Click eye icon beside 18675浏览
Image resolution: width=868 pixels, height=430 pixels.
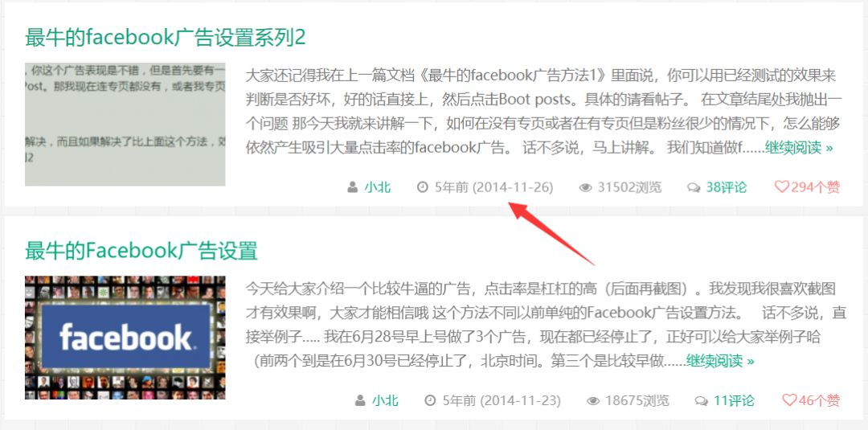[593, 401]
